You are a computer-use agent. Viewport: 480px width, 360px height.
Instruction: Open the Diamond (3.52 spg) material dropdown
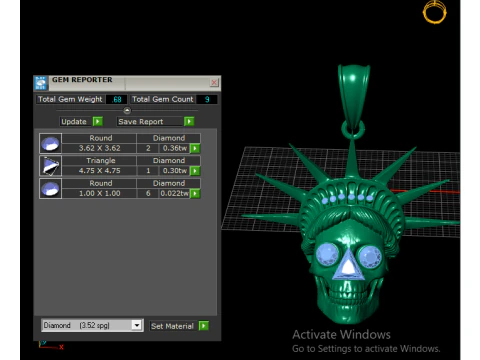92,325
